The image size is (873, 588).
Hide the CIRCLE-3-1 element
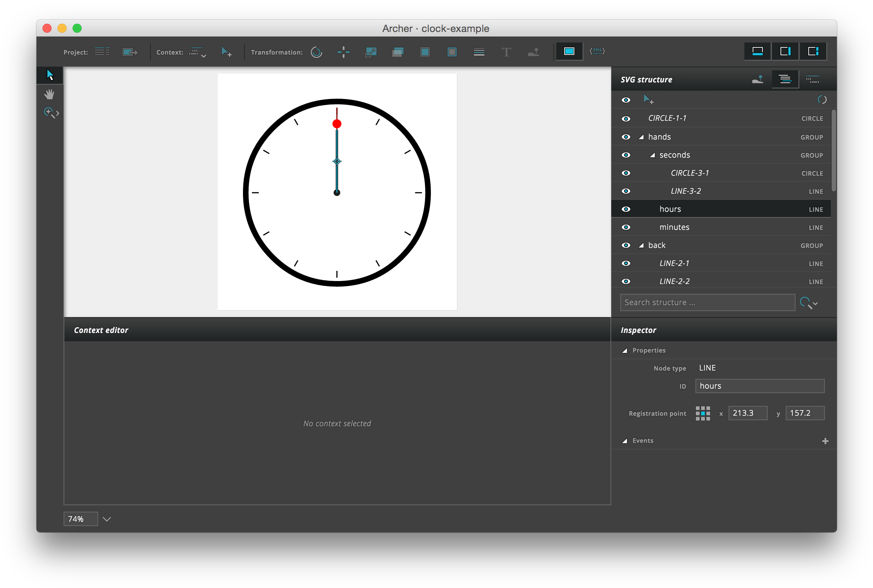point(626,173)
